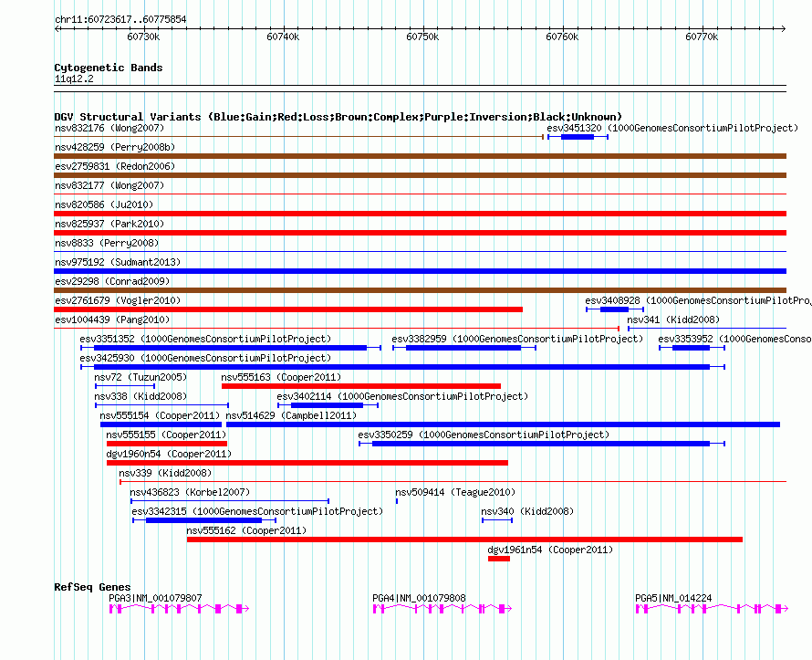Select the esv3402114 blue feature bar
The height and width of the screenshot is (660, 812).
[328, 405]
